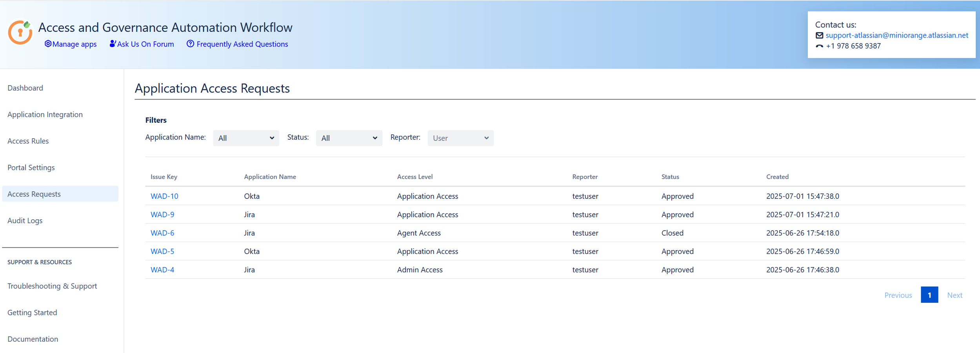Click the miniOrange logo icon
This screenshot has width=980, height=353.
[x=20, y=33]
